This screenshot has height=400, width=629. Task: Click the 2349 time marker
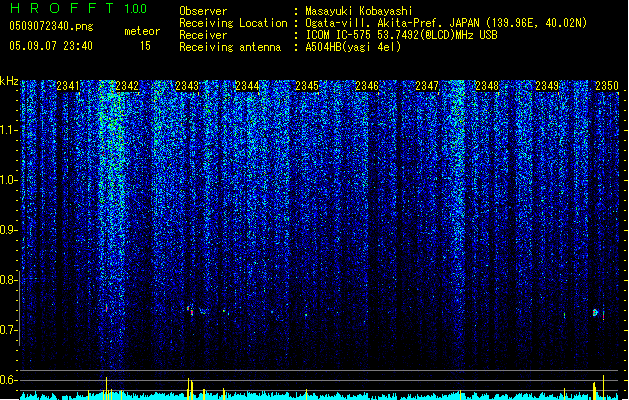point(547,85)
